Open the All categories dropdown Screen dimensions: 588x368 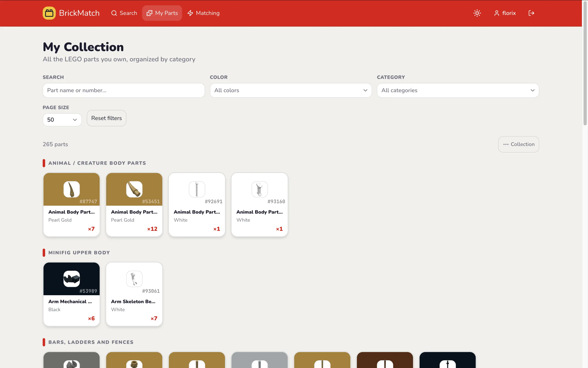[x=458, y=90]
